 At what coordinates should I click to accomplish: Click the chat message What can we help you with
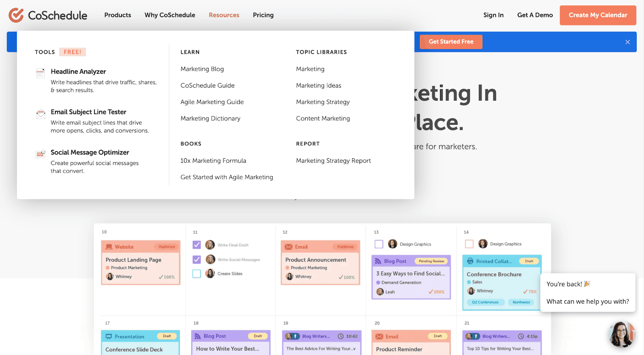point(588,301)
